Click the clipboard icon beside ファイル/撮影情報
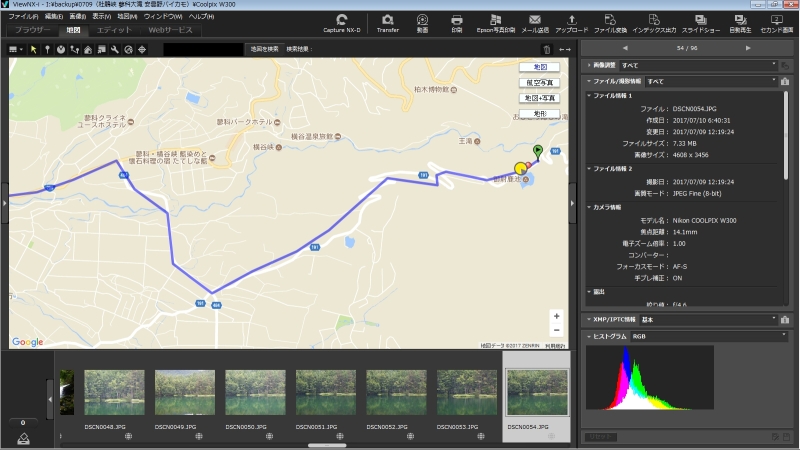The width and height of the screenshot is (800, 450). (x=785, y=81)
